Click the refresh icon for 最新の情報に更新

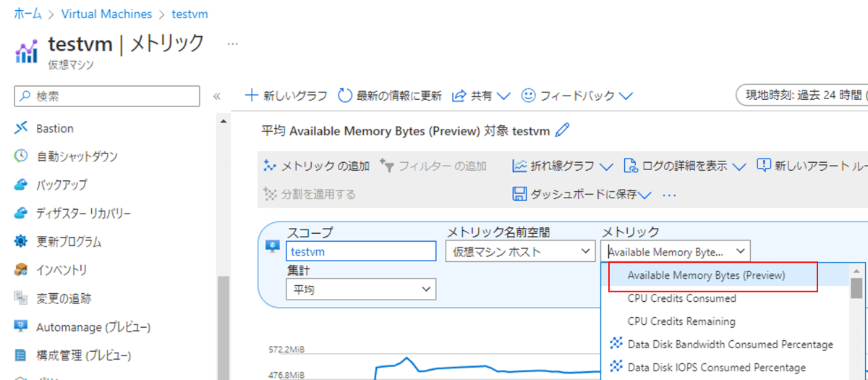[x=345, y=96]
